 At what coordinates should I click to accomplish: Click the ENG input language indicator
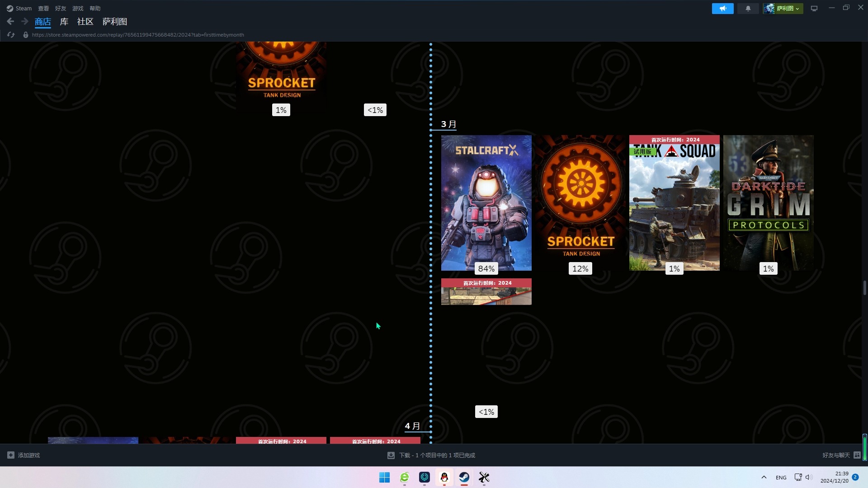781,478
